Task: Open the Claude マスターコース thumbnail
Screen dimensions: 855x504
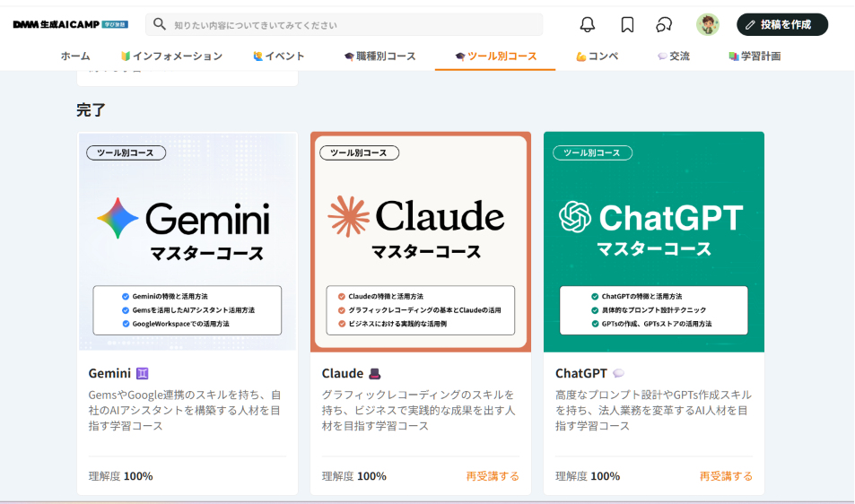Action: [x=421, y=241]
